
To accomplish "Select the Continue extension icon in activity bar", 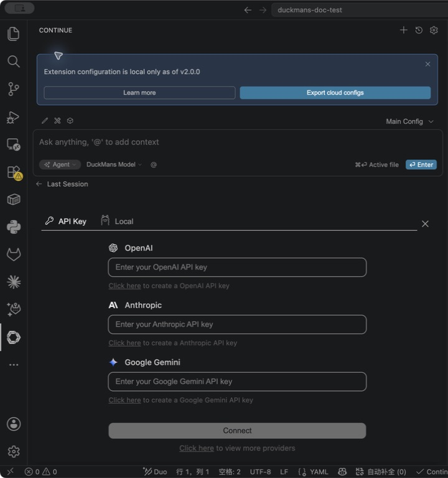I will point(14,337).
